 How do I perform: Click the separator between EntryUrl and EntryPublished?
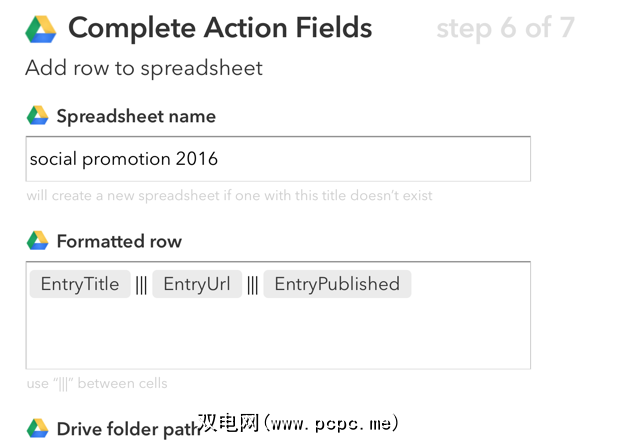point(252,284)
